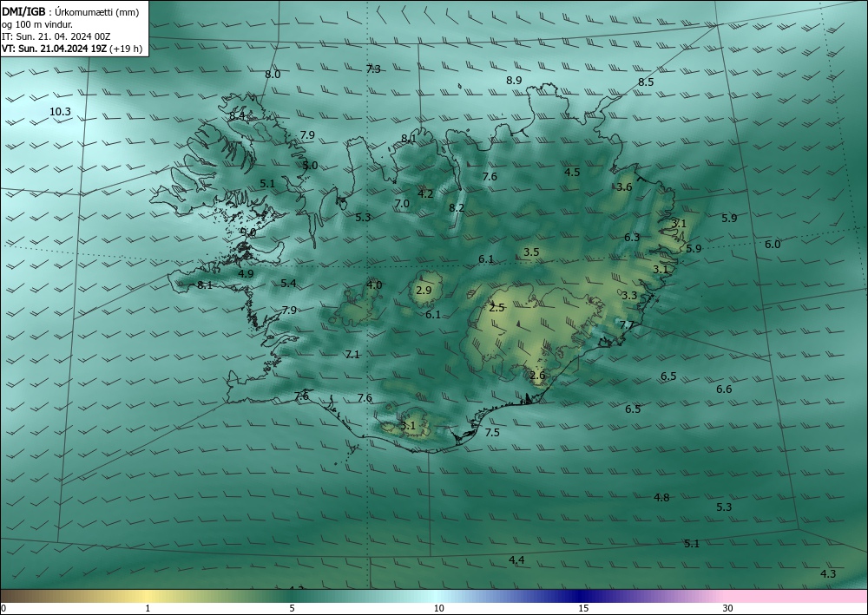Click the 8.9 value off the north coast
Screen dimensions: 868x615
coord(514,80)
